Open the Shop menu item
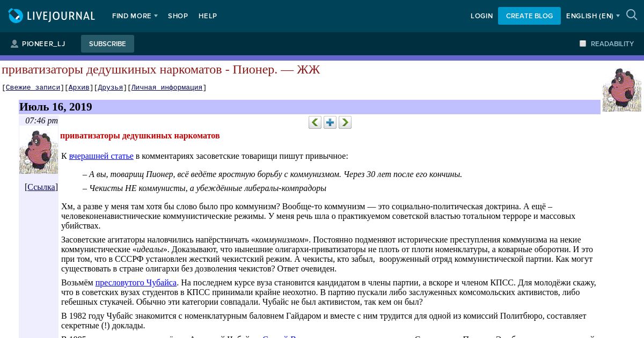This screenshot has height=338, width=644. [178, 16]
